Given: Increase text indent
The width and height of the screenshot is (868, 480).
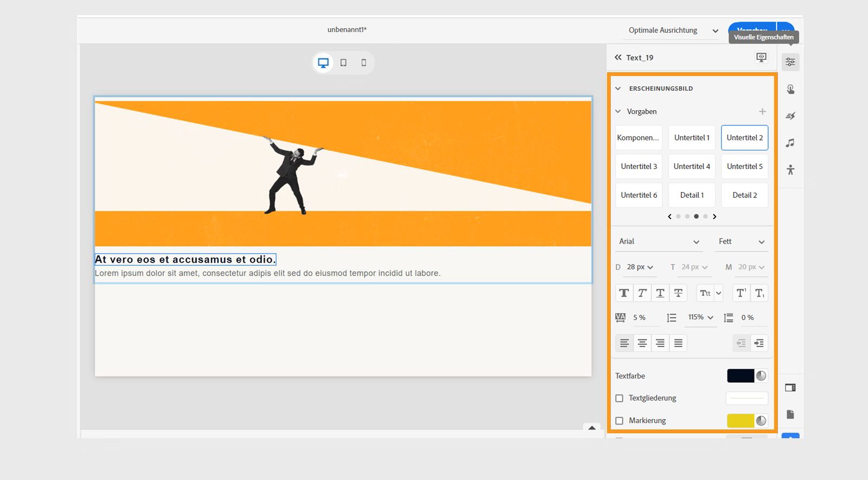Looking at the screenshot, I should [759, 343].
